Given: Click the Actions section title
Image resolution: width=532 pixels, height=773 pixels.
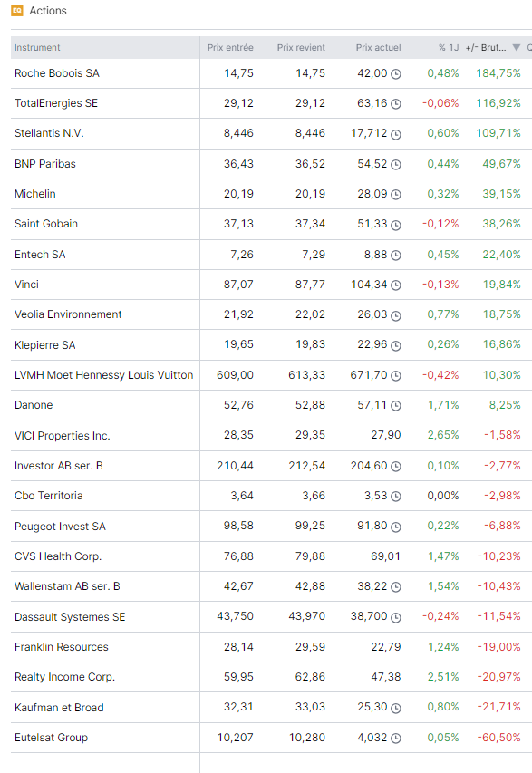Looking at the screenshot, I should (48, 11).
